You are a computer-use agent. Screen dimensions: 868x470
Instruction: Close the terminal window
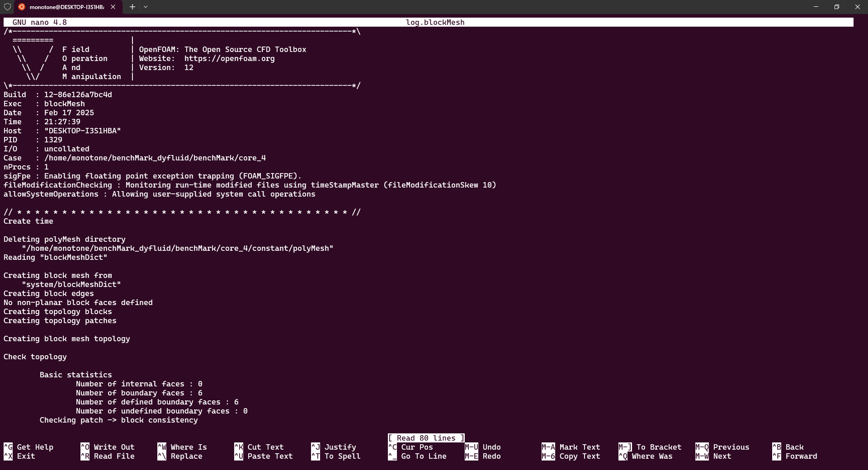pyautogui.click(x=858, y=7)
